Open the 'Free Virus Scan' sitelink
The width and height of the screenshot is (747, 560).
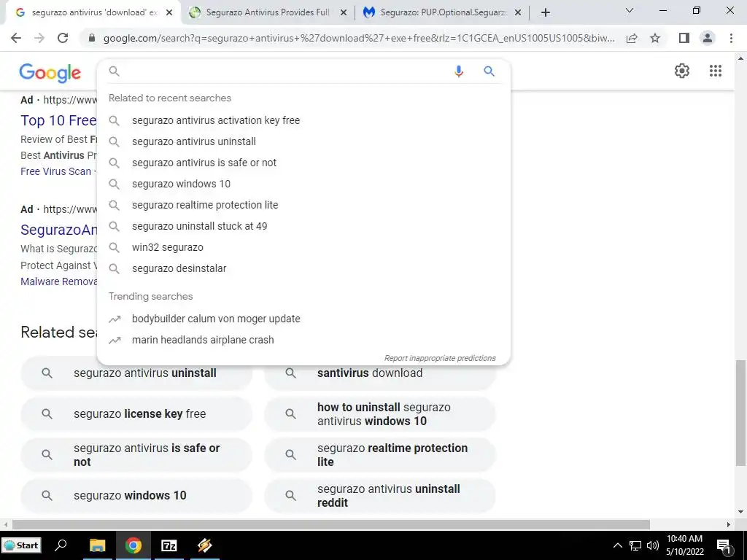[55, 171]
